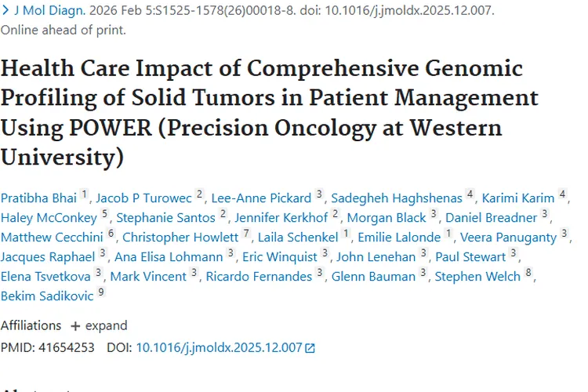Open the DOI 10.1016/j.jmoldx.2025.12.007 link
588x392 pixels.
click(x=219, y=347)
